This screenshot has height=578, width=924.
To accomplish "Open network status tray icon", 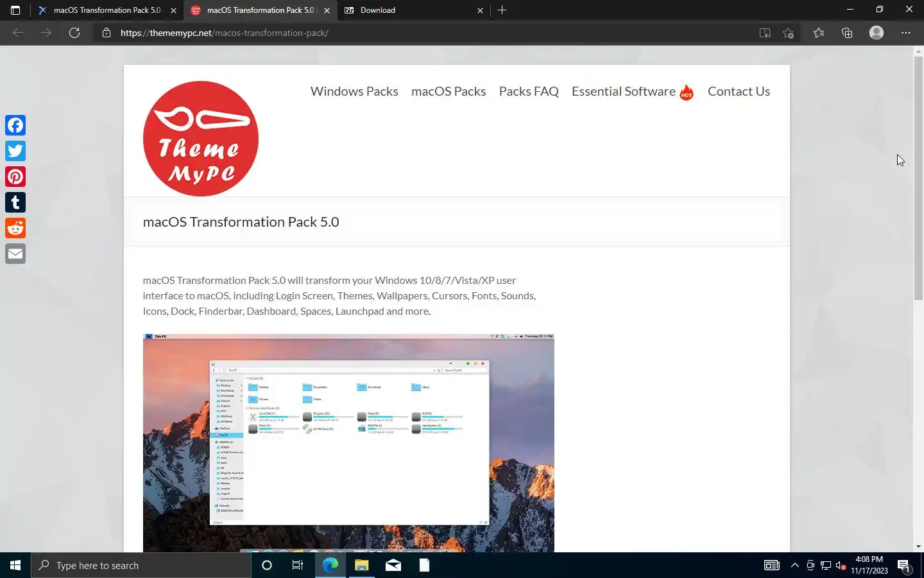I will (826, 565).
